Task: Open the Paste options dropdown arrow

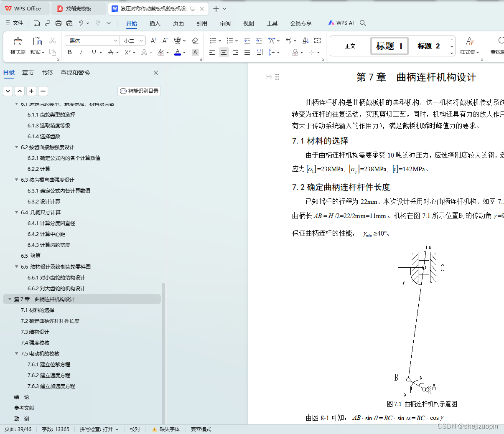Action: 43,52
